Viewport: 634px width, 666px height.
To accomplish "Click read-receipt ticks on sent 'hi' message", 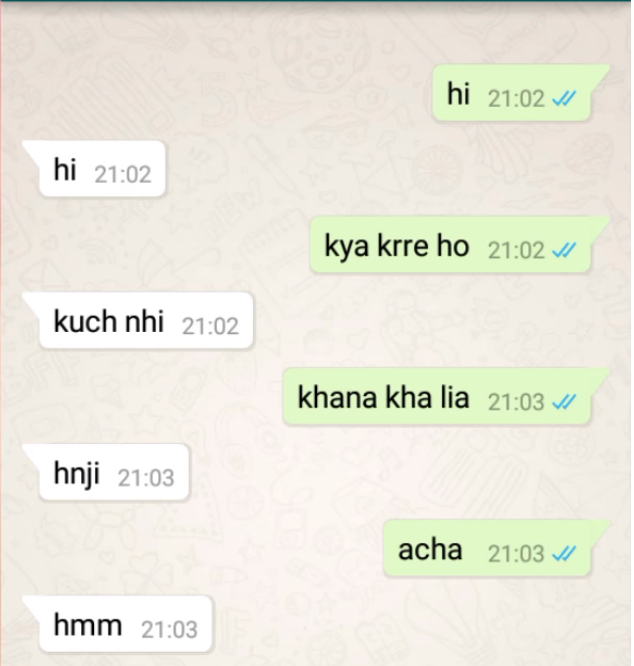I will 564,99.
